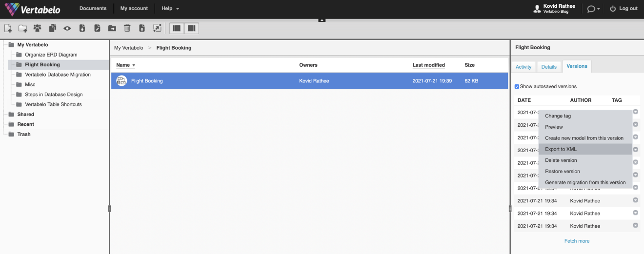Click the right panel splitter handle

[x=510, y=209]
